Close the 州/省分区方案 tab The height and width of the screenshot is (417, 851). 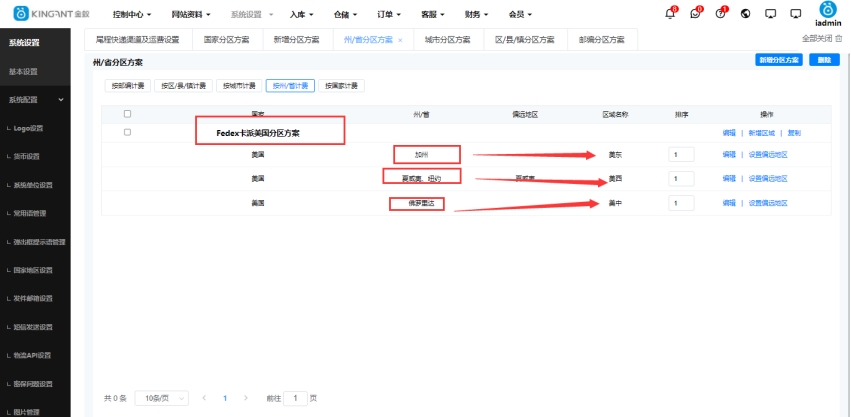[400, 40]
